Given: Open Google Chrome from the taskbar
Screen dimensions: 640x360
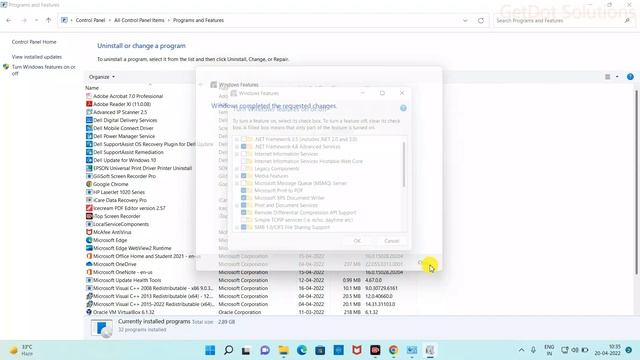Looking at the screenshot, I should [x=393, y=350].
